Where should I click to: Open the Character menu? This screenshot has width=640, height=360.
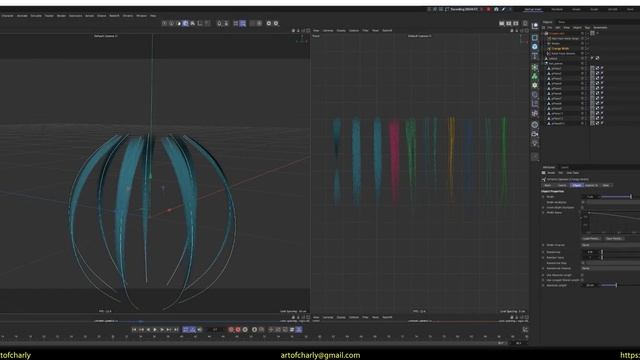[7, 16]
